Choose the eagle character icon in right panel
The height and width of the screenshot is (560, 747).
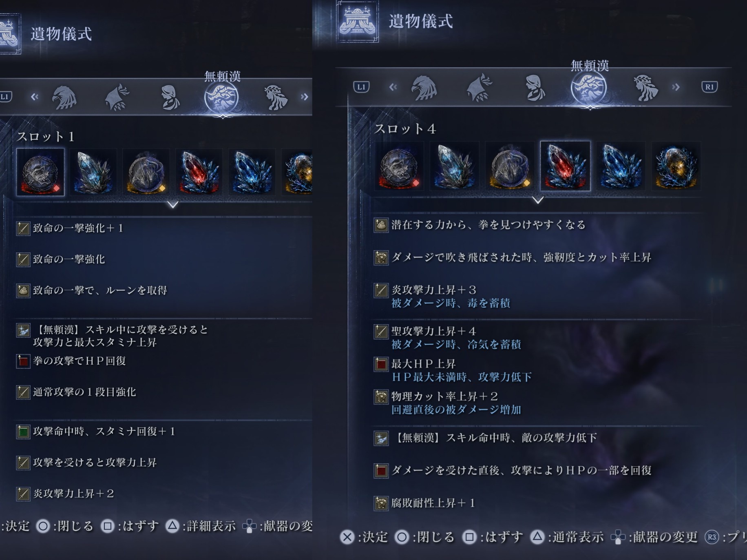tap(424, 88)
